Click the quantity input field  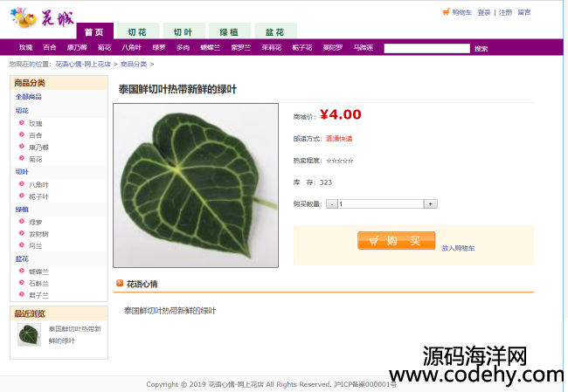(381, 204)
